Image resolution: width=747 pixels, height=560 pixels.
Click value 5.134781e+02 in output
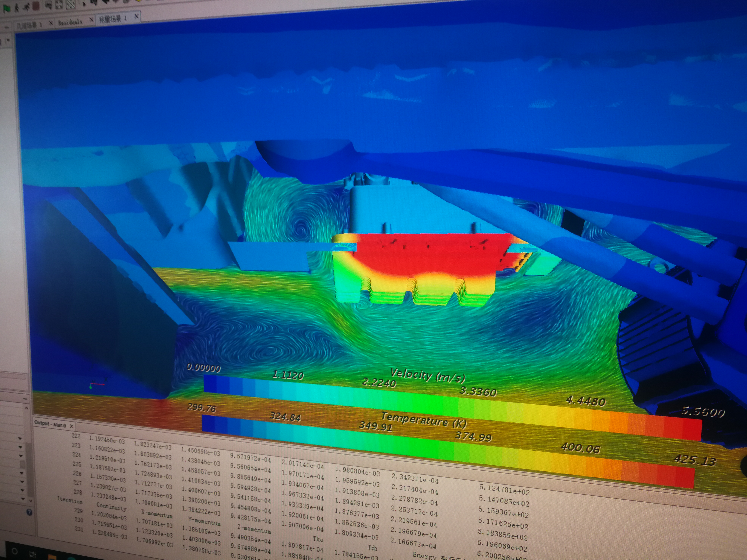pos(505,489)
